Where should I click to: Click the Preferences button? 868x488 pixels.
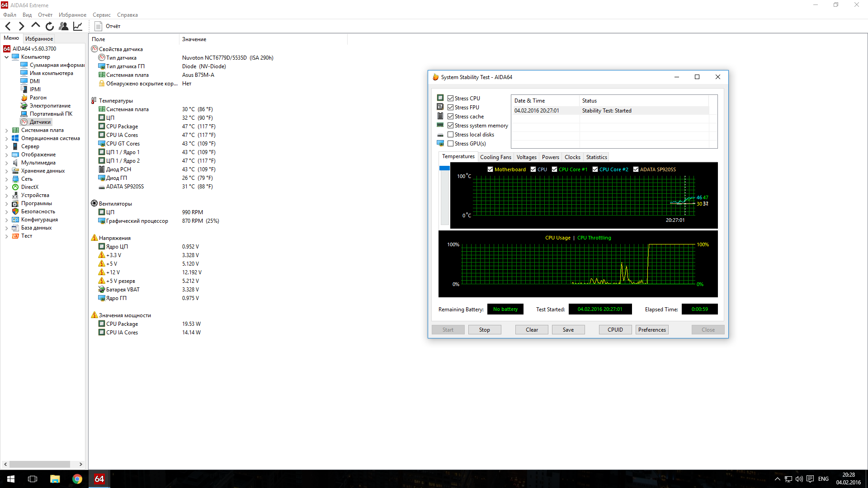pyautogui.click(x=652, y=330)
